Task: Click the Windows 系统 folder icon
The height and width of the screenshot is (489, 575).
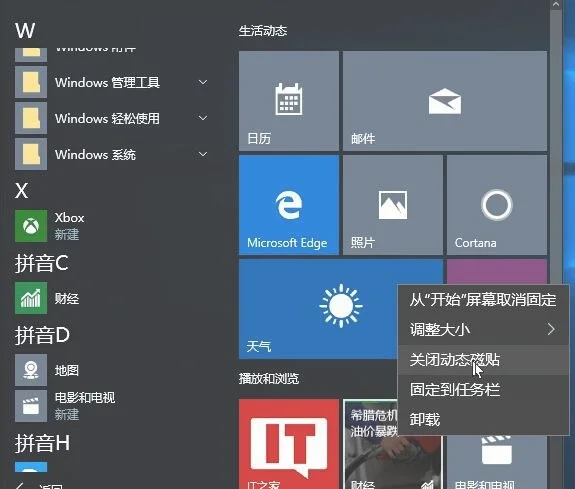Action: click(31, 154)
